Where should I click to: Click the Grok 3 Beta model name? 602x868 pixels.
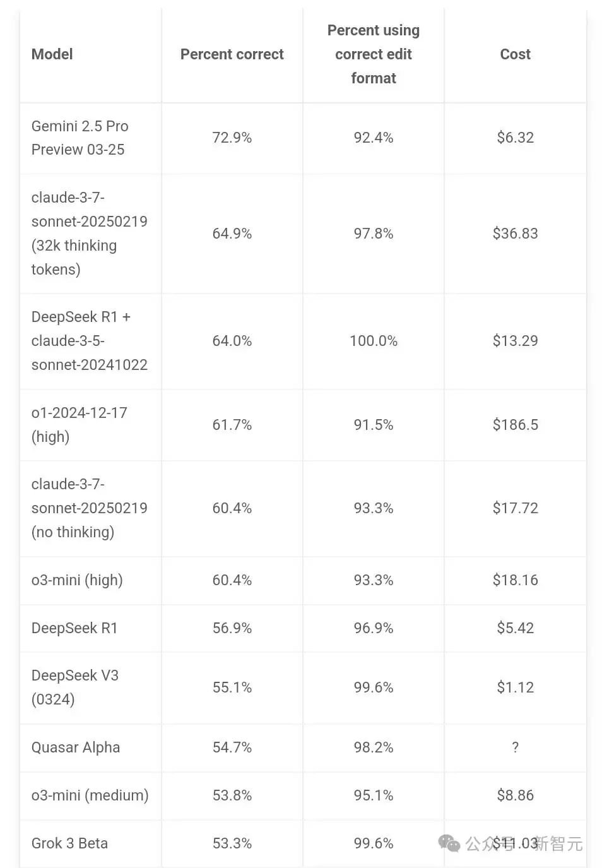click(70, 843)
